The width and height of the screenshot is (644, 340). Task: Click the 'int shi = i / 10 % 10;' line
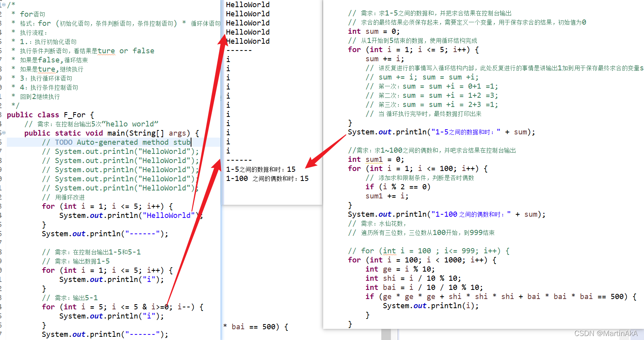pos(413,278)
